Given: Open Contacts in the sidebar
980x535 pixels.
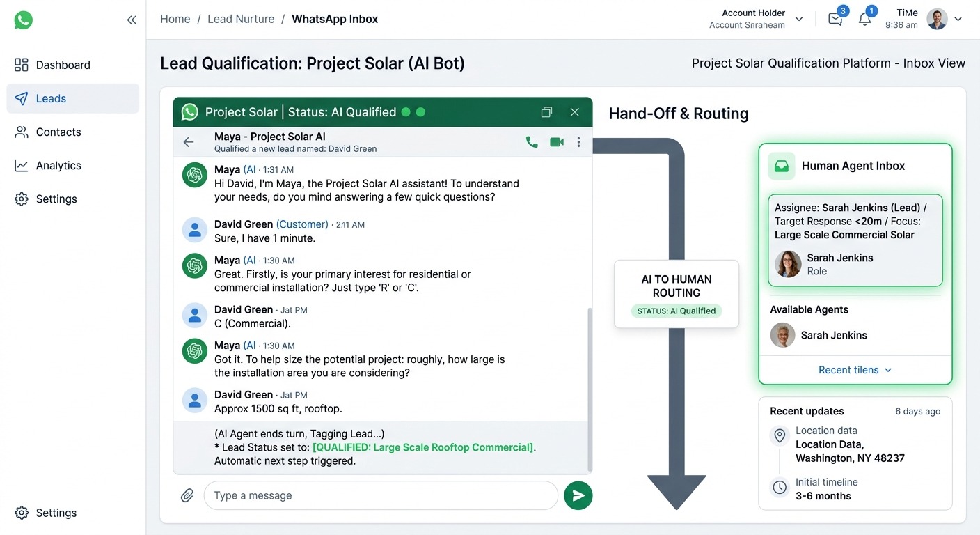Looking at the screenshot, I should [73, 132].
